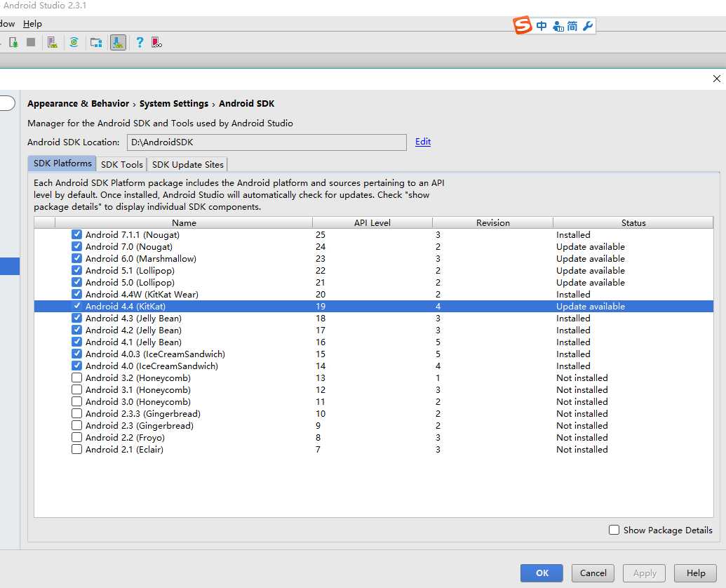This screenshot has height=588, width=726.
Task: Select the Android 4.2 (Jelly Bean) row name
Action: click(x=133, y=330)
